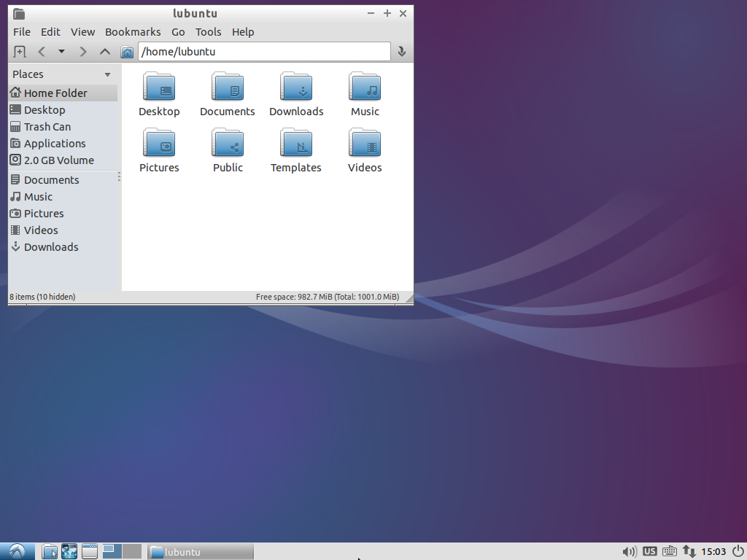
Task: Select the Music folder icon
Action: click(x=365, y=87)
